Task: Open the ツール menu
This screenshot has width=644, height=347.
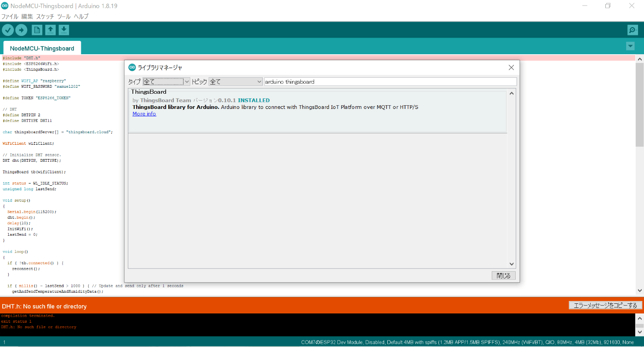Action: tap(64, 16)
